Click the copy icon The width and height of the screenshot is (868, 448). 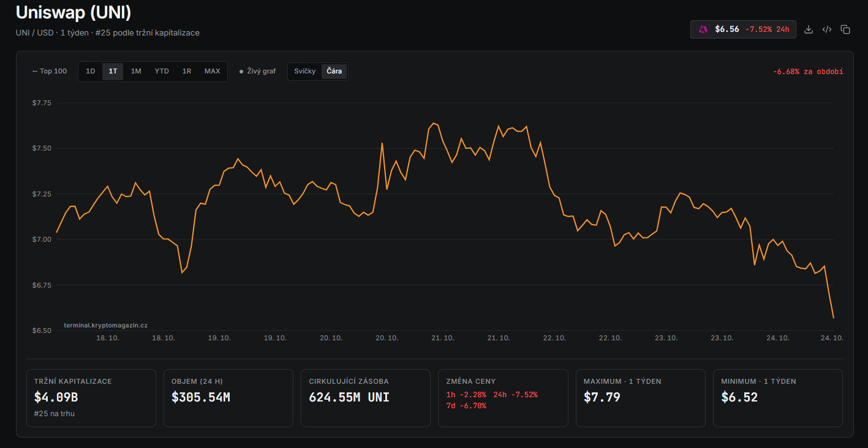(845, 29)
